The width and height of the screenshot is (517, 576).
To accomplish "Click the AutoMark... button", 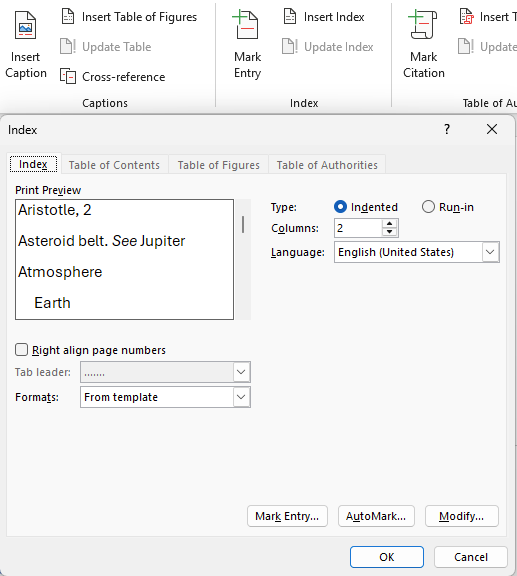I will click(x=376, y=516).
